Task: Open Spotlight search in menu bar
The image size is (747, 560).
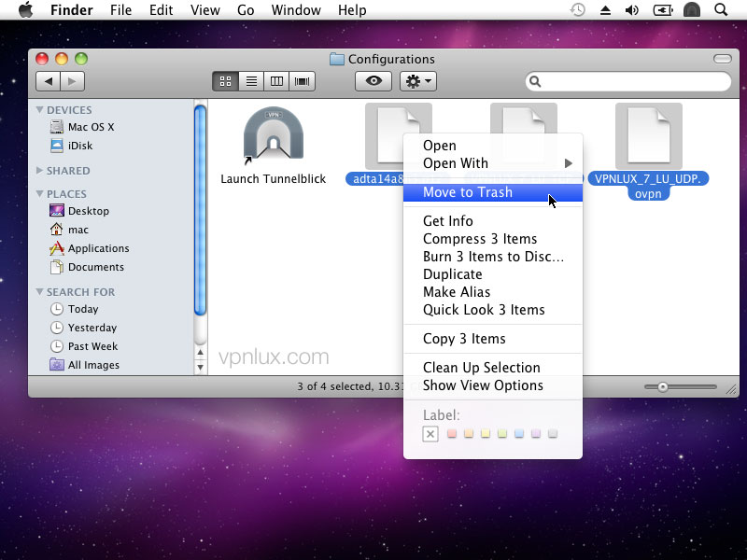Action: (x=721, y=9)
